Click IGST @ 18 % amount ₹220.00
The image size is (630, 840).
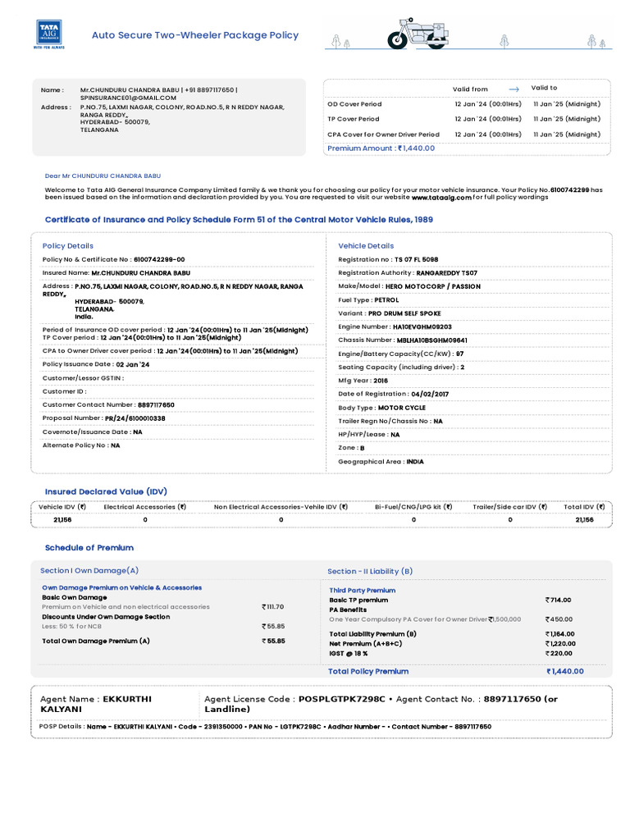coord(559,653)
